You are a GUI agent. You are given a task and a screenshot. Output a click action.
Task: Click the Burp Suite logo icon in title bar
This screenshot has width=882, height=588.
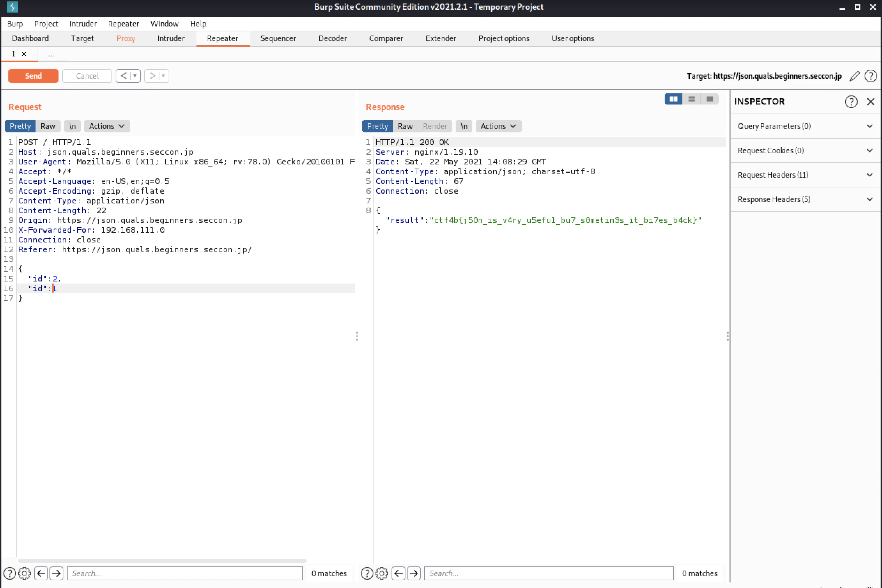point(13,7)
